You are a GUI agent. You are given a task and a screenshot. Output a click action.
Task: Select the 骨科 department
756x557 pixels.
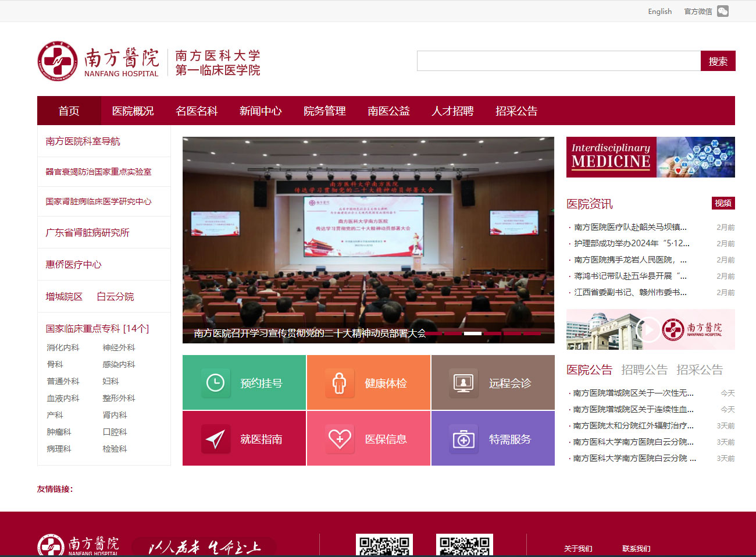coord(55,364)
